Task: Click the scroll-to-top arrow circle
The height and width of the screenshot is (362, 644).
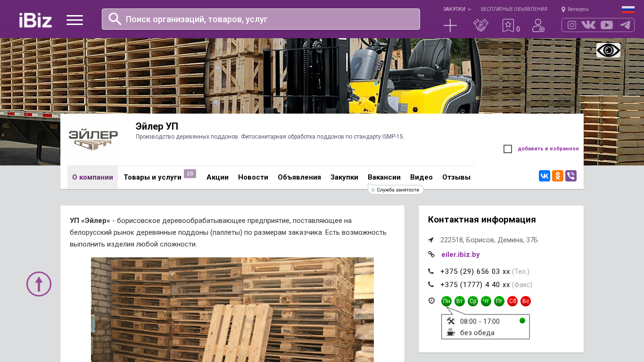Action: coord(39,284)
